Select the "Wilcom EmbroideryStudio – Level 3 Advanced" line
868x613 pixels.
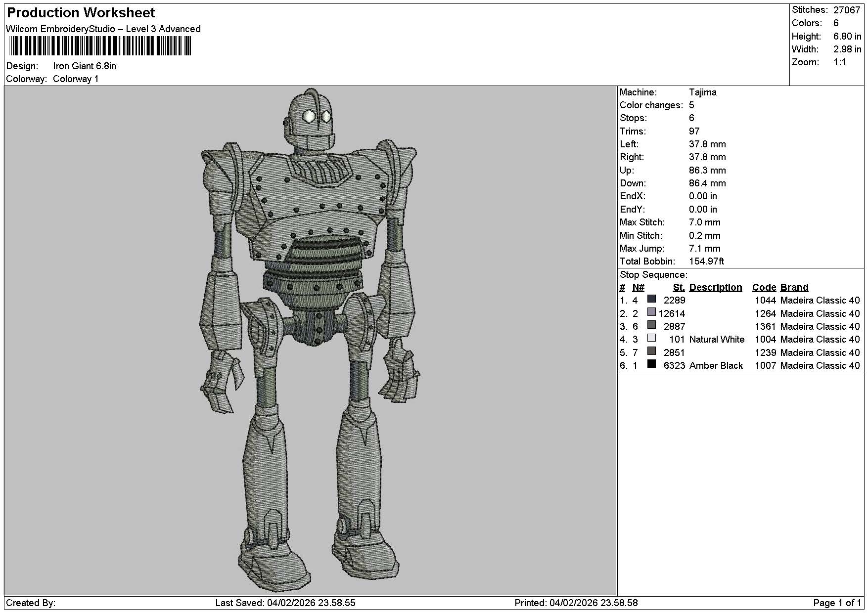103,29
